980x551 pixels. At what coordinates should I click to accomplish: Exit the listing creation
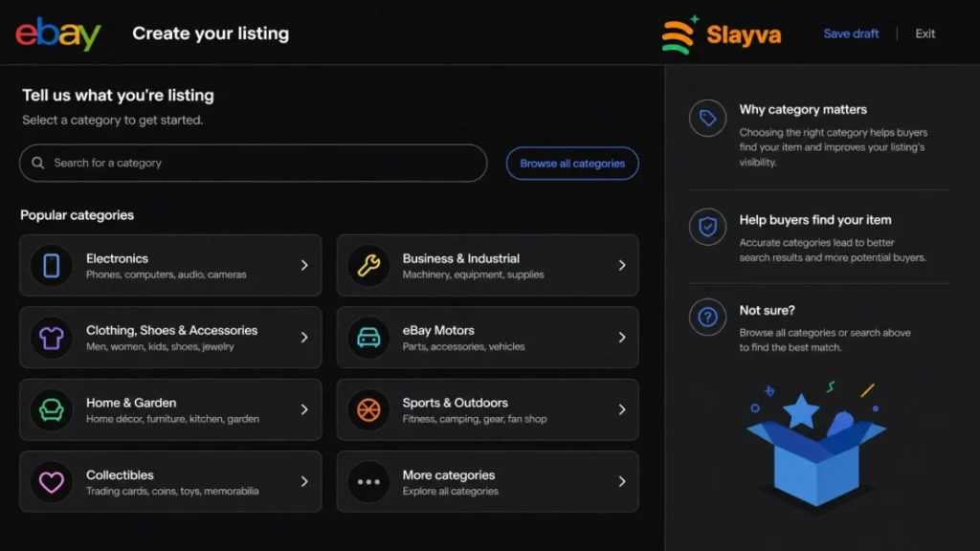click(925, 33)
